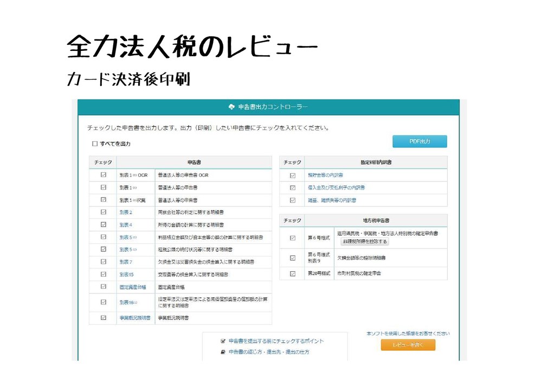Toggle the checkbox for 第20号様式
555x392 pixels.
coord(293,273)
